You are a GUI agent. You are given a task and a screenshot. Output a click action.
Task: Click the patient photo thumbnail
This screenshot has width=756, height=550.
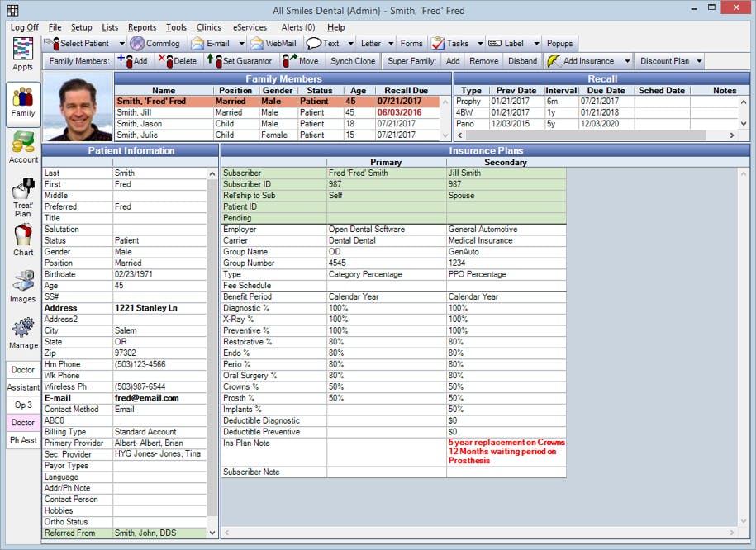[78, 107]
